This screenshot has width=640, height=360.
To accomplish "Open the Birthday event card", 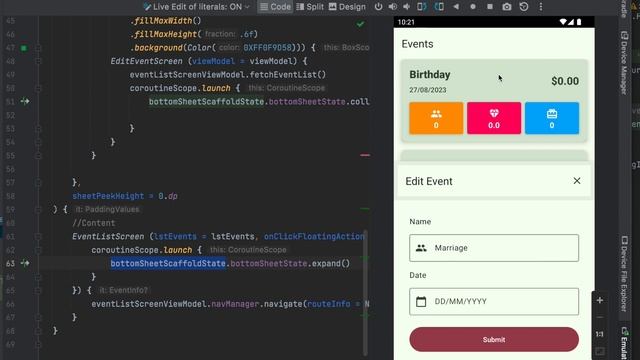I will pos(494,101).
